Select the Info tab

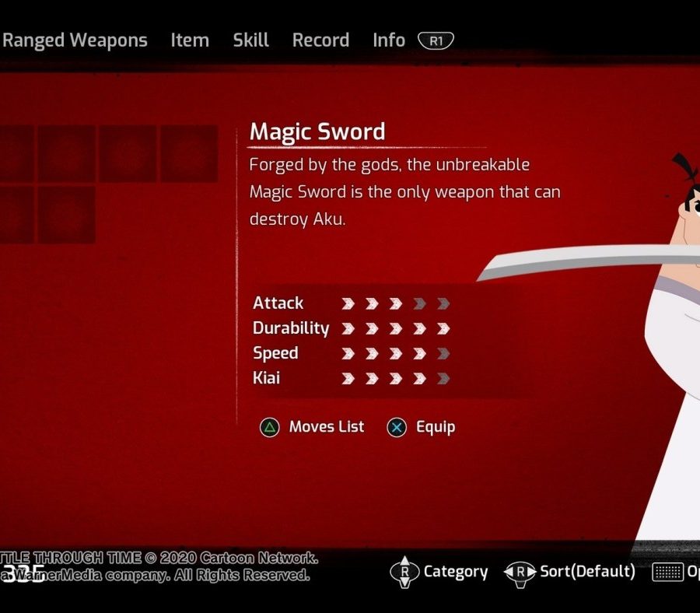(x=389, y=40)
